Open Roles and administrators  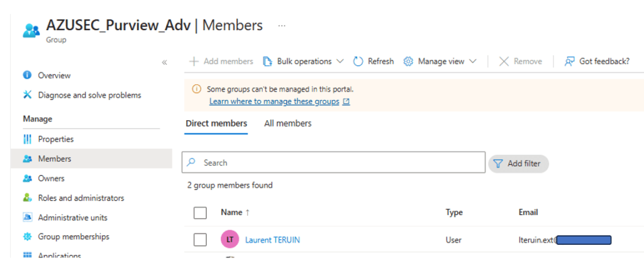click(80, 198)
